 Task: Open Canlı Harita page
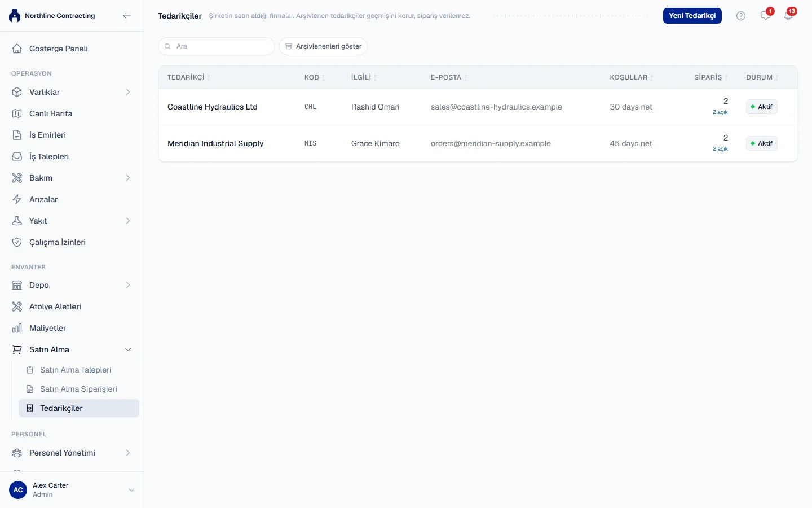(x=72, y=113)
